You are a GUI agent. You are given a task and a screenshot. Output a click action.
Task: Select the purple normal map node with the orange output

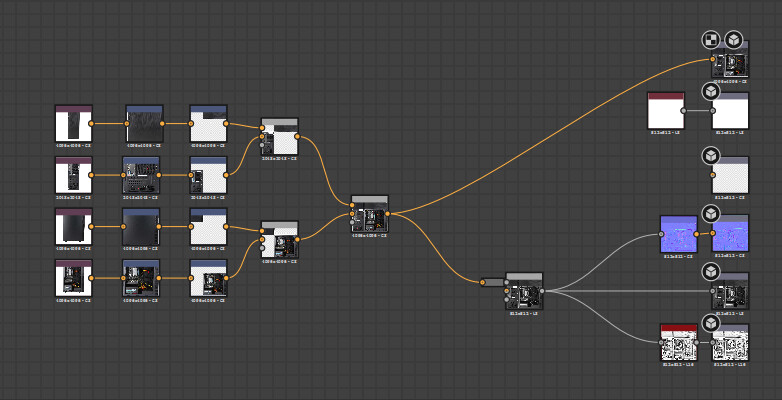(678, 233)
